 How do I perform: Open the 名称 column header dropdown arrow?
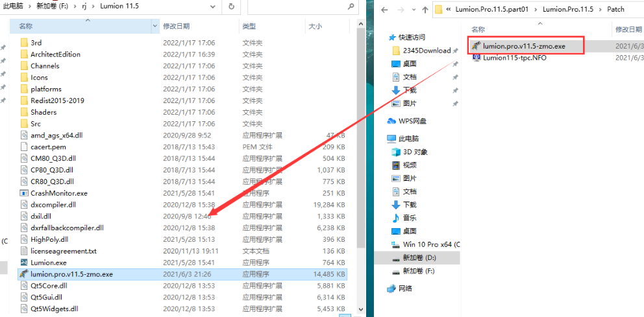155,26
